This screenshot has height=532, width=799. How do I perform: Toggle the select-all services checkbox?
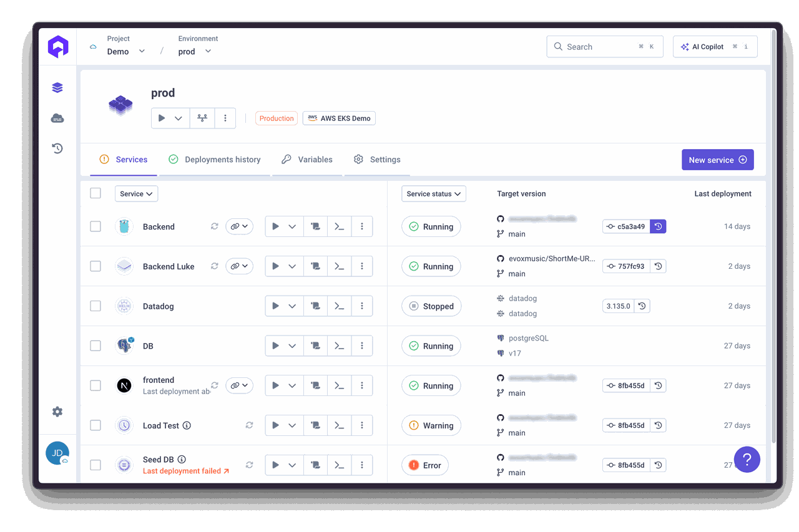coord(96,193)
